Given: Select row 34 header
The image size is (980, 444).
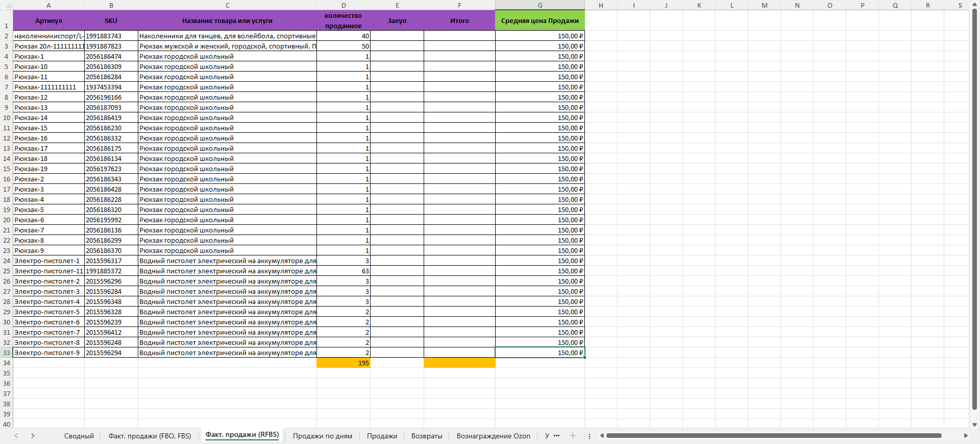Looking at the screenshot, I should [7, 363].
